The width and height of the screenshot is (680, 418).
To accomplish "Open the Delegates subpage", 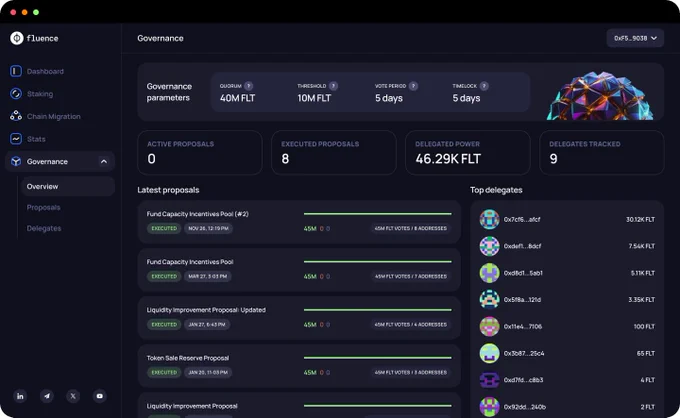I will [44, 228].
